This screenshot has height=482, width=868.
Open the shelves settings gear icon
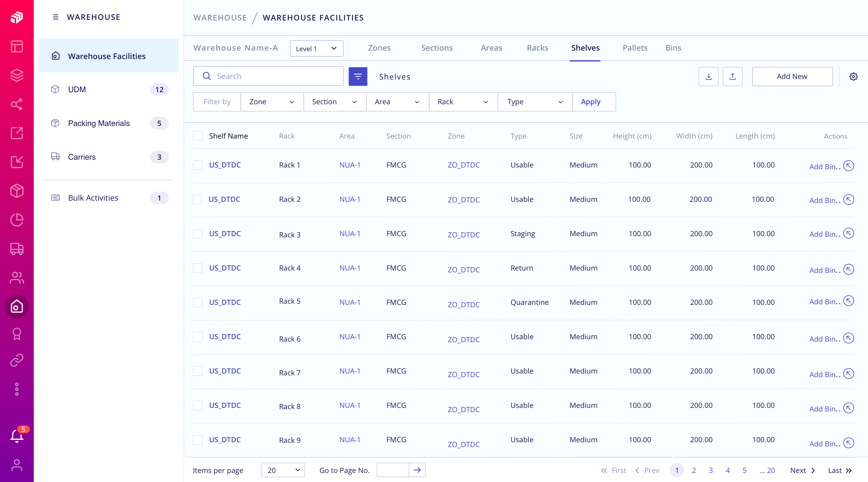point(854,77)
